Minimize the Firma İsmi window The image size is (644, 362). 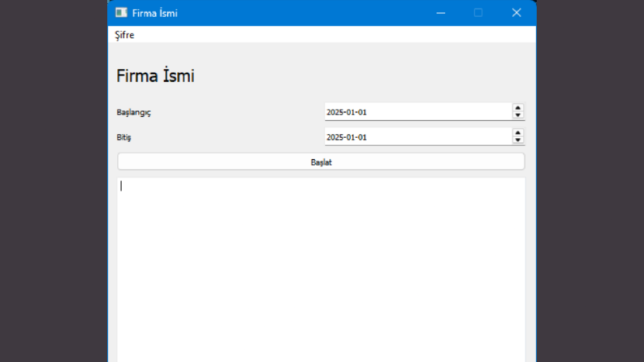coord(441,13)
